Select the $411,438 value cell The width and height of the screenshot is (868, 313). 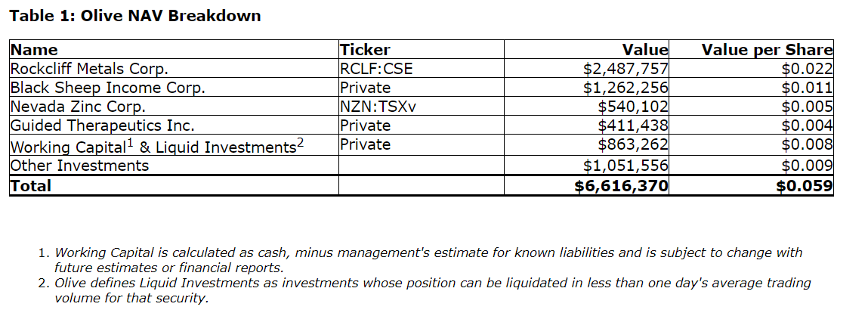[633, 126]
